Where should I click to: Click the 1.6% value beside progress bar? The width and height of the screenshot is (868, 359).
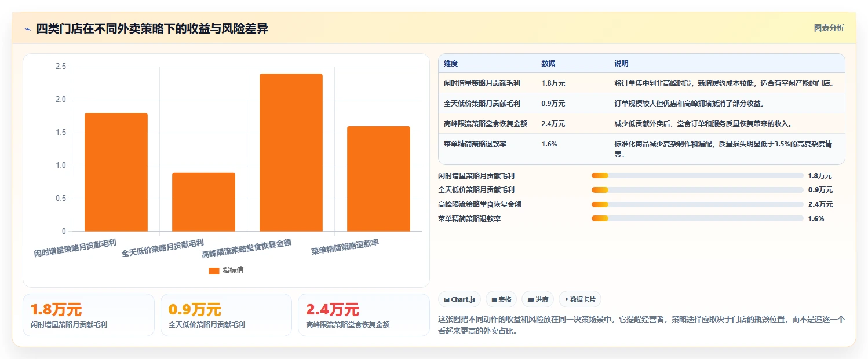(816, 218)
